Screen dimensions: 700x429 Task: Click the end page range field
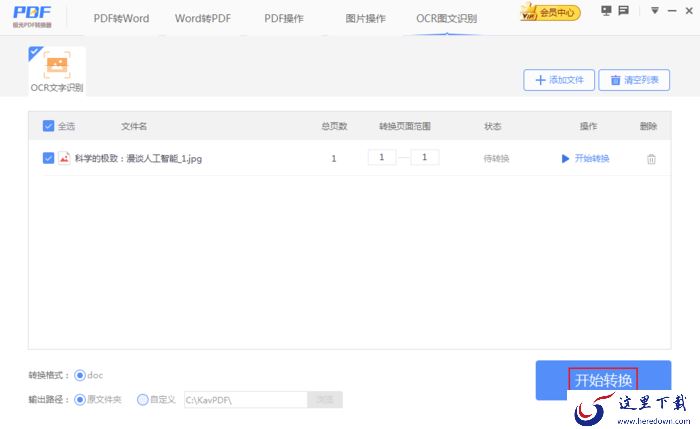[425, 157]
